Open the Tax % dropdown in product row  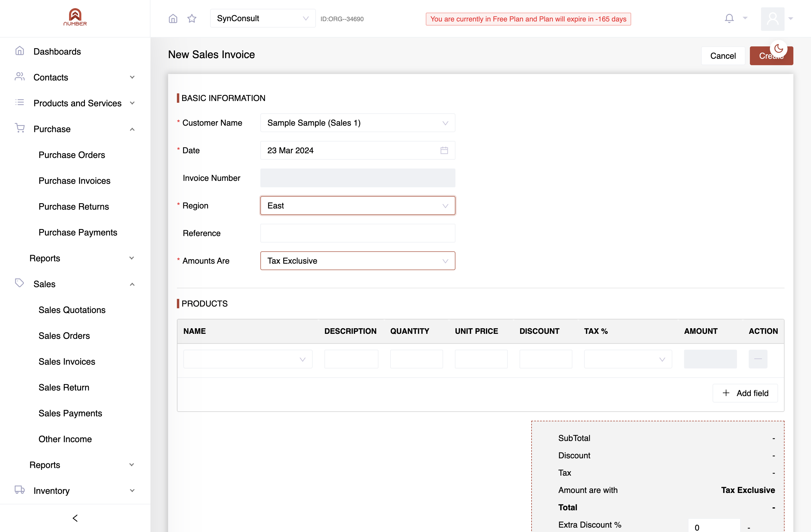pos(628,359)
